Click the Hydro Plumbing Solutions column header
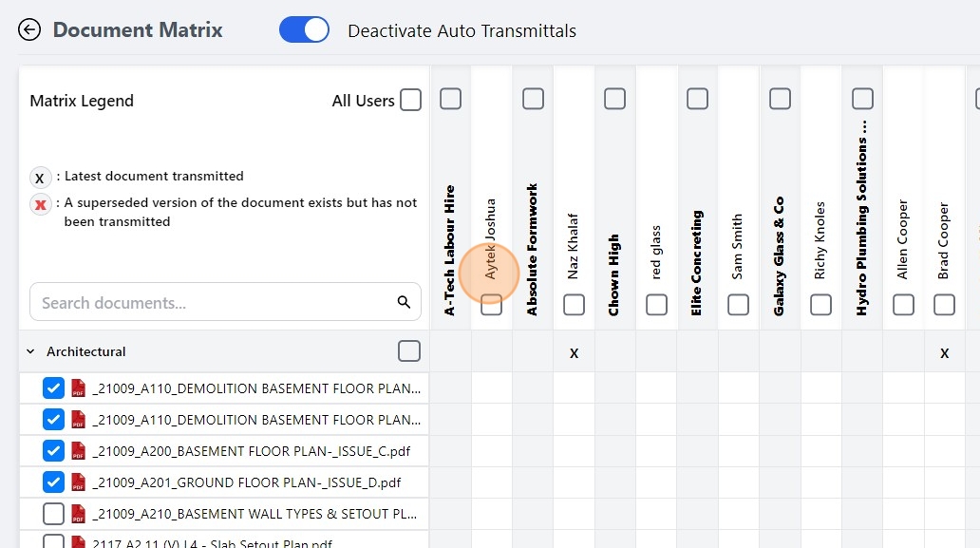The width and height of the screenshot is (980, 548). click(x=862, y=218)
